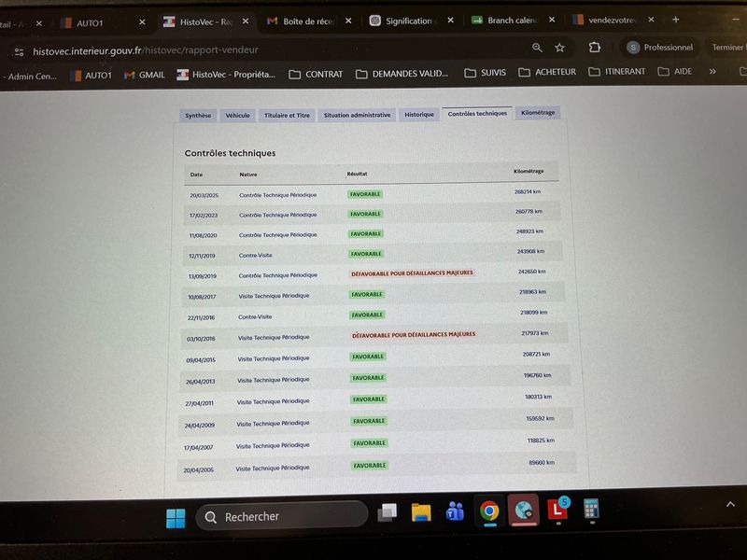Show more bookmarks with the double chevron

712,72
